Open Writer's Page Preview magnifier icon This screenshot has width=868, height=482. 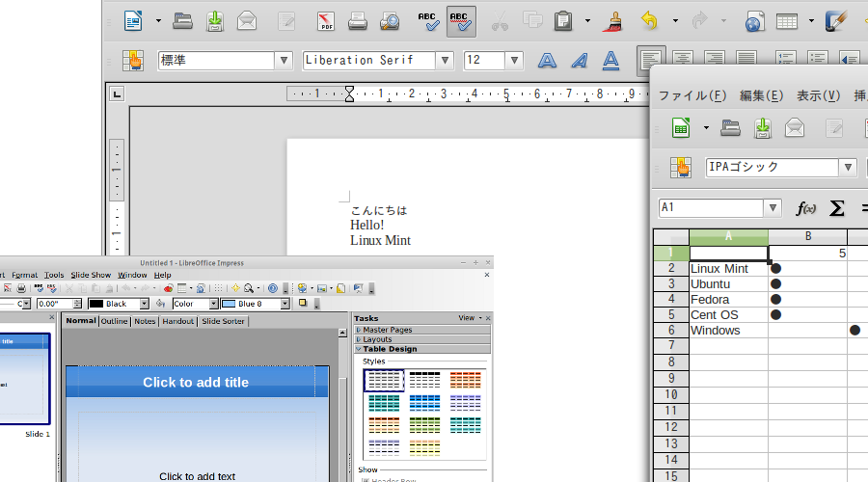click(390, 21)
